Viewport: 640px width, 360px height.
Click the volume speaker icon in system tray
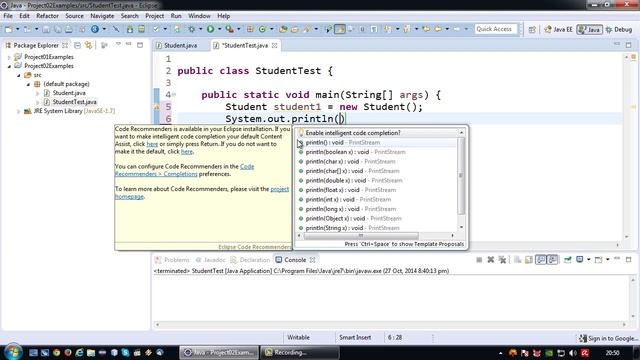point(573,353)
